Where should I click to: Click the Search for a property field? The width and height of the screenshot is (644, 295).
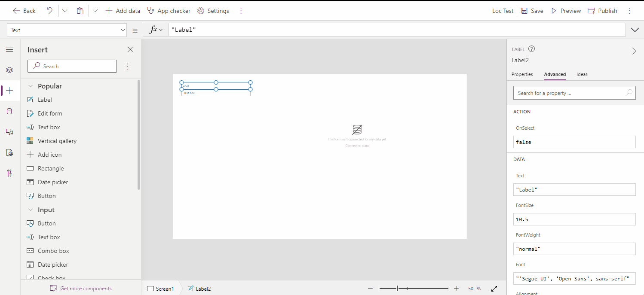570,93
